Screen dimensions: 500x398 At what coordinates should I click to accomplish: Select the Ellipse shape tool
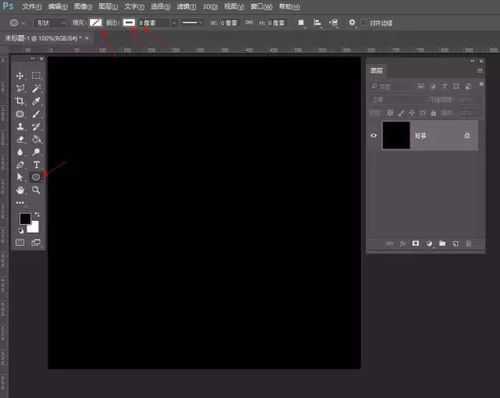pyautogui.click(x=36, y=177)
